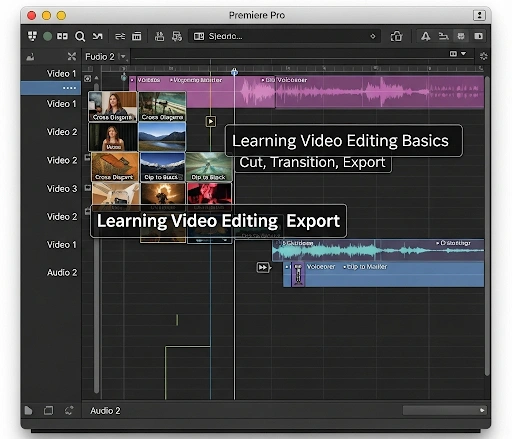Click the blue playhead marker on the ruler
This screenshot has height=439, width=512.
234,72
